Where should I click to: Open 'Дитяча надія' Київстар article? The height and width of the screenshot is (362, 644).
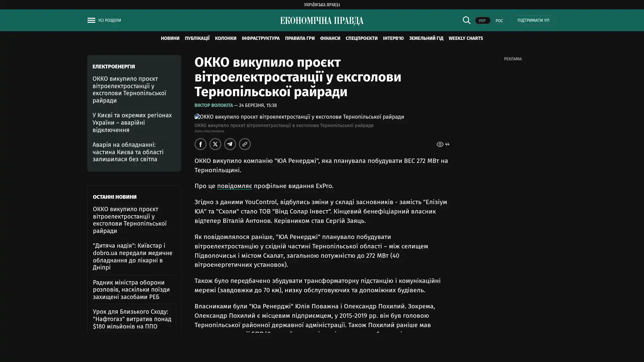[132, 256]
